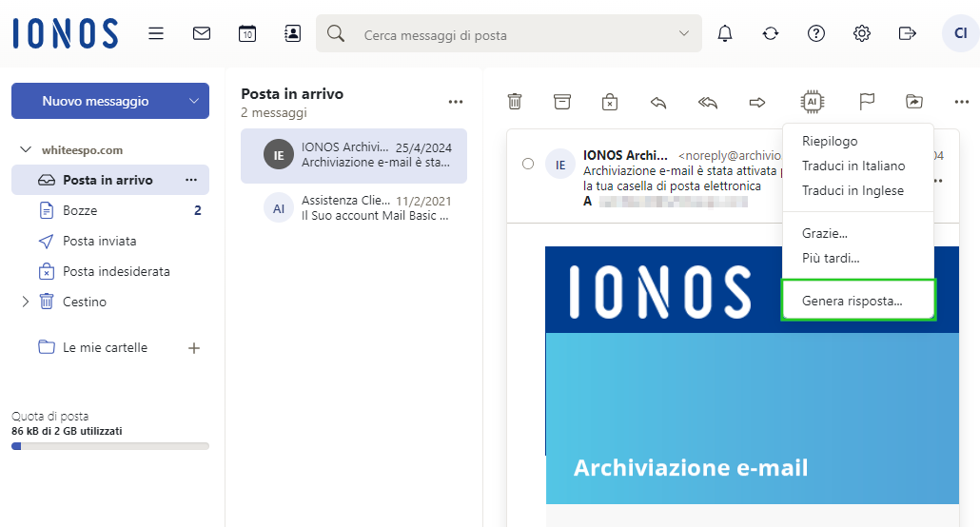Open the notifications bell

click(x=725, y=33)
